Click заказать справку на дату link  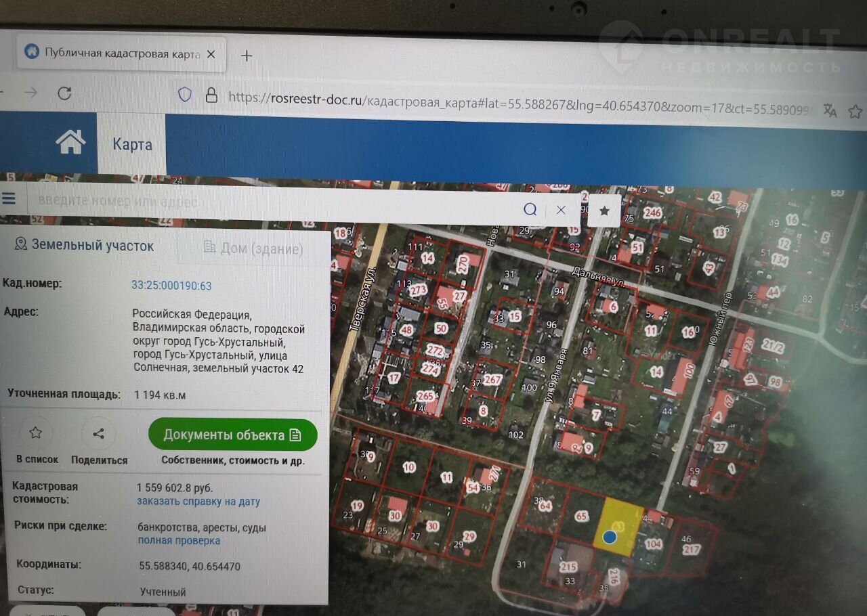[x=198, y=502]
